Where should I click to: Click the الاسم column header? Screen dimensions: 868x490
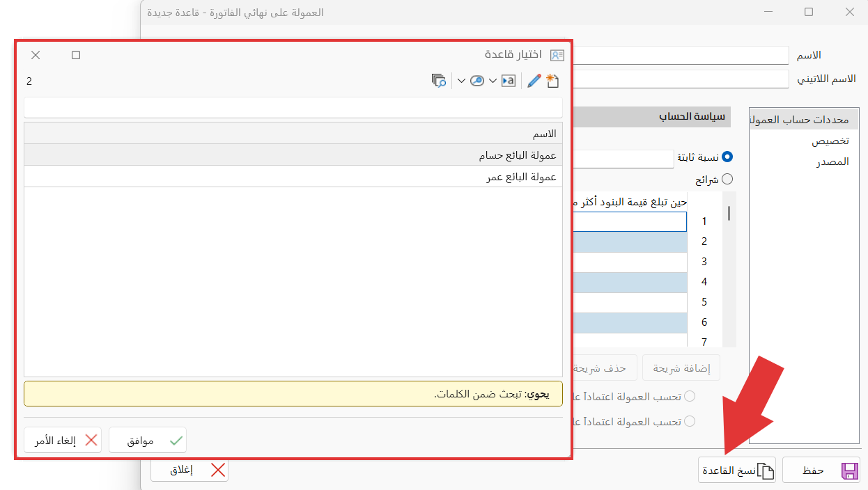point(293,134)
